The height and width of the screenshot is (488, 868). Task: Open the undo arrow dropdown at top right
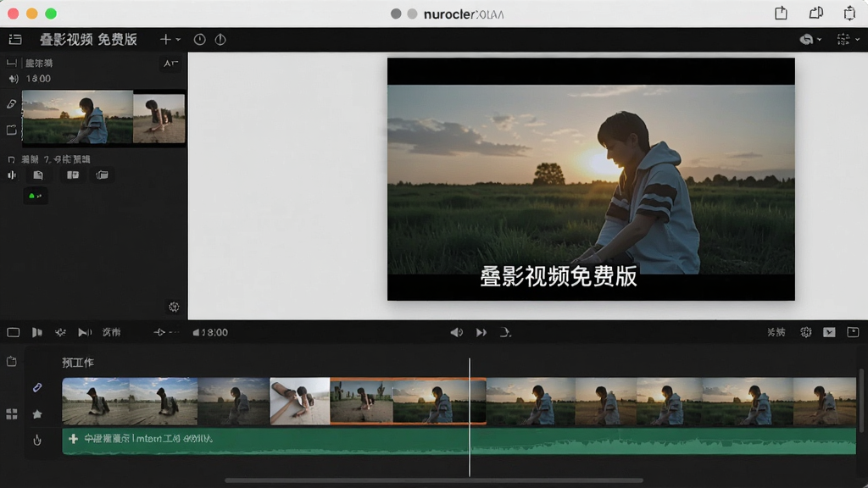pyautogui.click(x=810, y=39)
